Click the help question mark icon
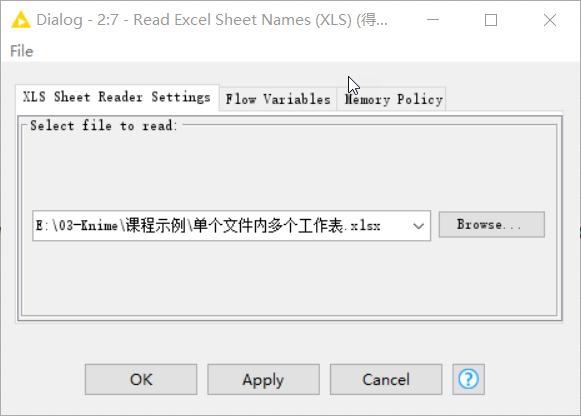581x416 pixels. click(x=468, y=379)
